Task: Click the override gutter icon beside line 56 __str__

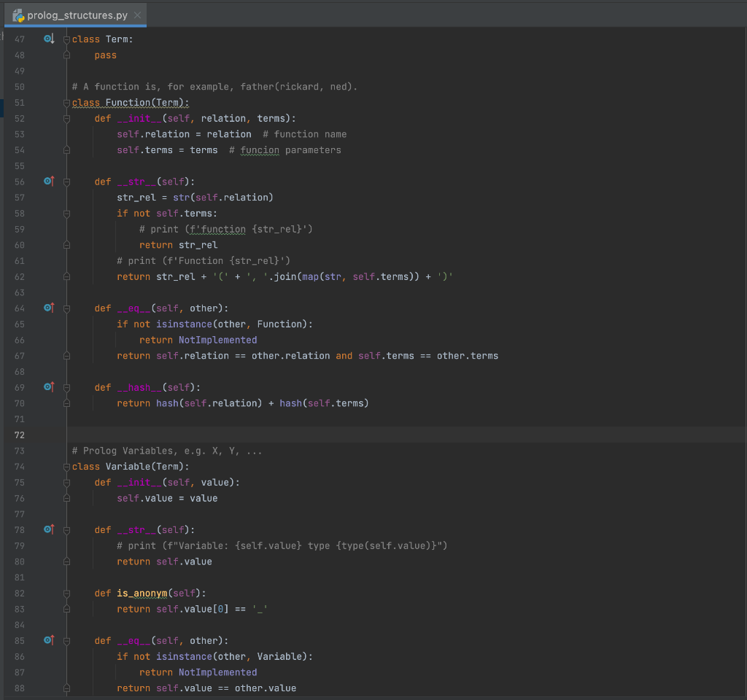Action: [49, 182]
